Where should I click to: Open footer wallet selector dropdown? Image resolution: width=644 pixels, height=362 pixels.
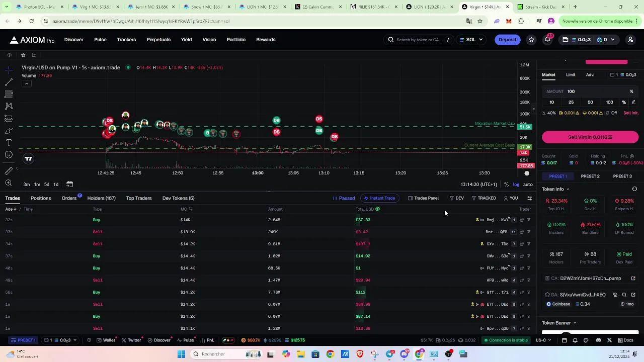[60, 340]
